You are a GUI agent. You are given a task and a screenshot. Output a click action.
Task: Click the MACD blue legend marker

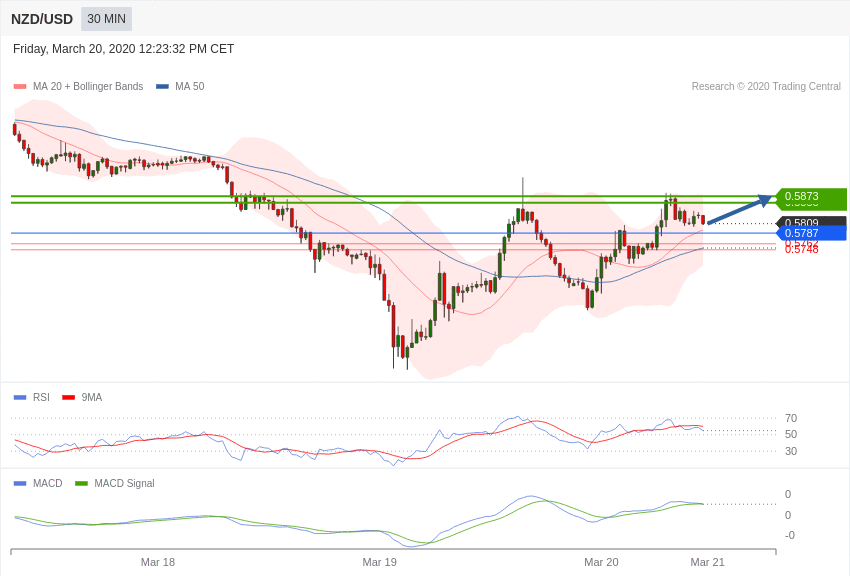(20, 484)
